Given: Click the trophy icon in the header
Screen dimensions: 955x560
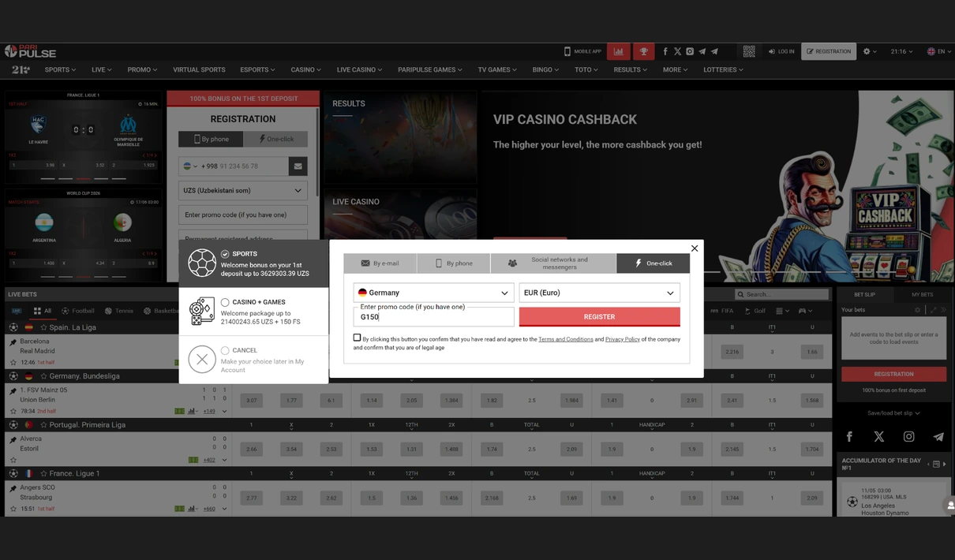Looking at the screenshot, I should [643, 51].
